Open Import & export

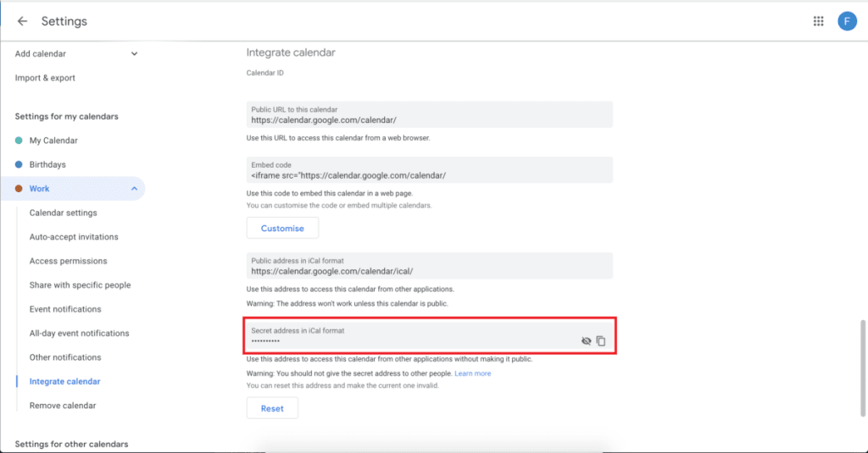[45, 78]
